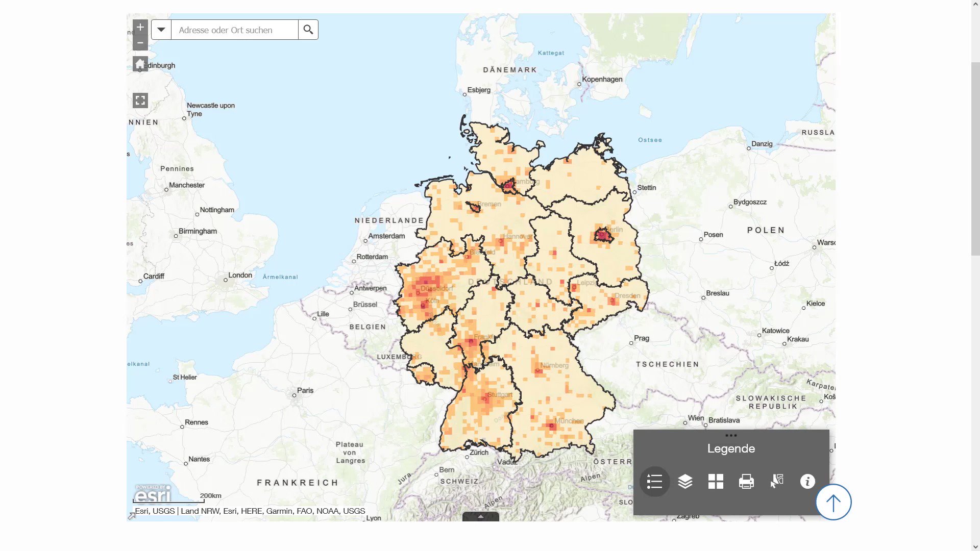Screen dimensions: 980x551
Task: Open the print widget icon
Action: point(746,481)
